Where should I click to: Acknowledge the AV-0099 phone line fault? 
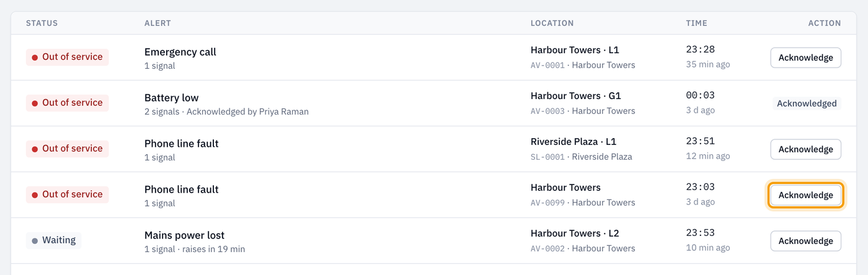pyautogui.click(x=805, y=195)
